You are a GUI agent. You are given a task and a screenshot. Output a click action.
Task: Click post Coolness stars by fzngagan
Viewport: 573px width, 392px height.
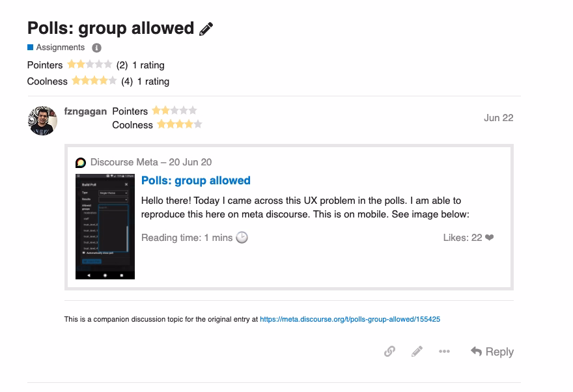click(180, 124)
